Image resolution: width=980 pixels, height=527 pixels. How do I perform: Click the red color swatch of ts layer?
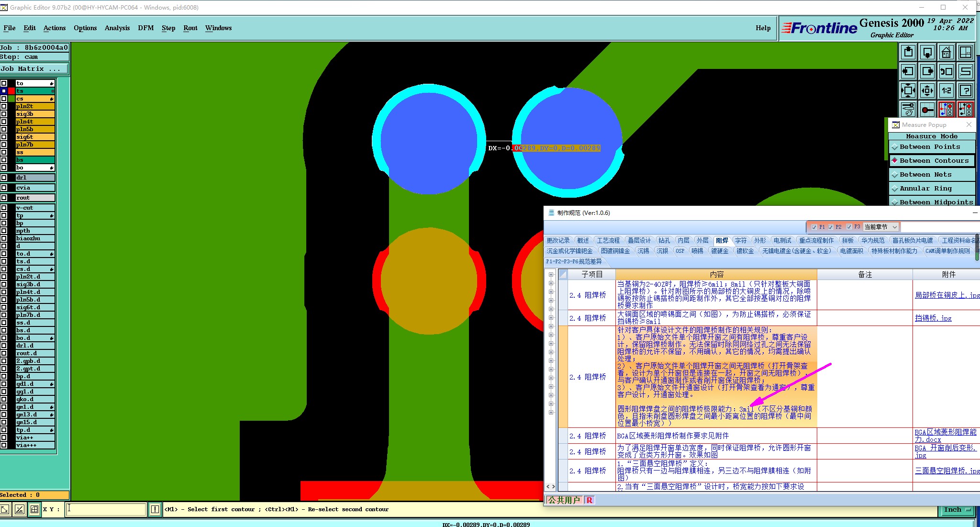tap(11, 91)
